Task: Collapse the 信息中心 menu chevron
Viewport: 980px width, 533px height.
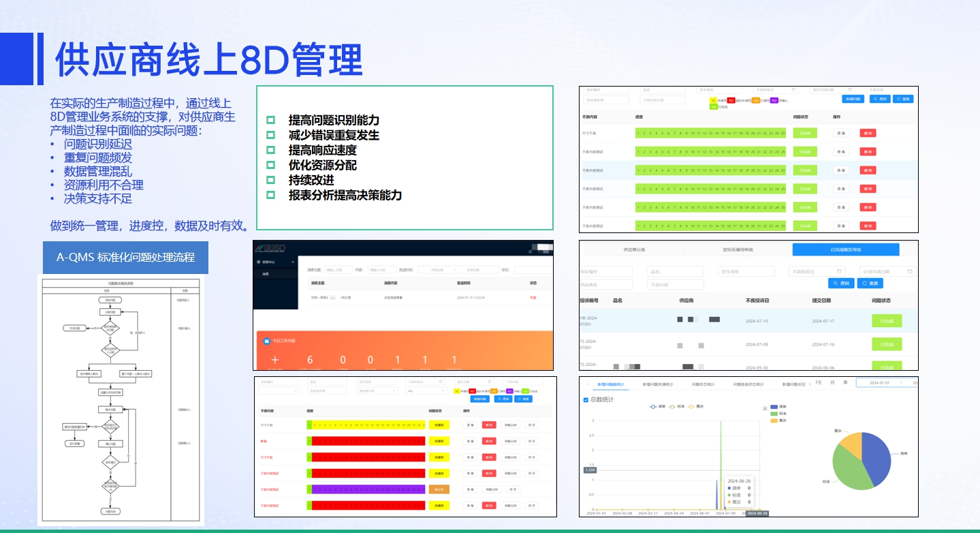Action: click(x=292, y=262)
